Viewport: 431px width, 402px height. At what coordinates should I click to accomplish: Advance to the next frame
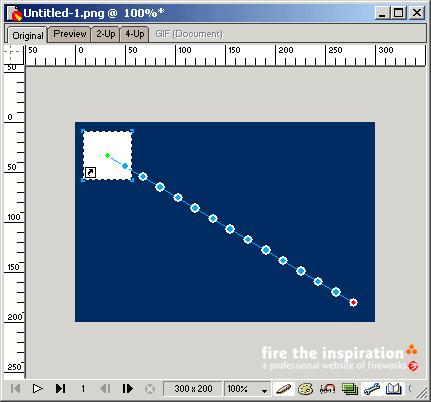tap(127, 389)
